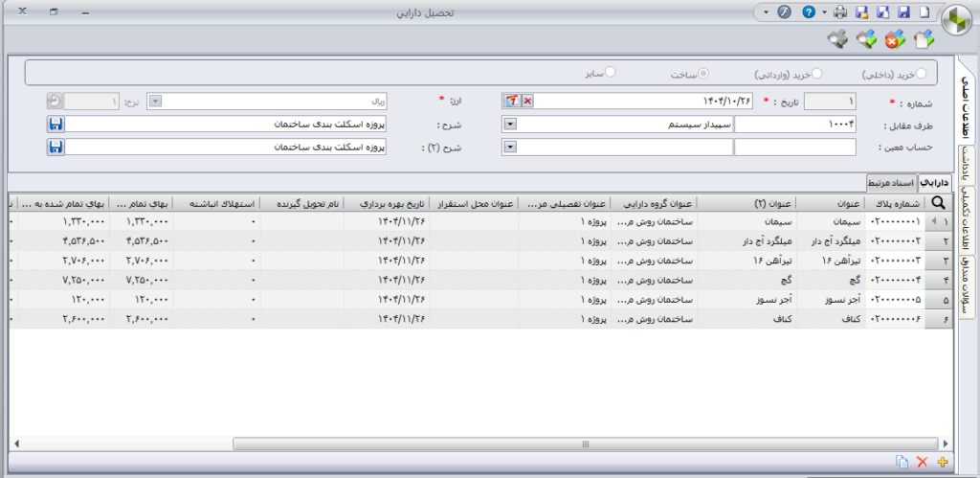This screenshot has width=980, height=478.
Task: Expand the ارز currency dropdown
Action: tap(157, 101)
